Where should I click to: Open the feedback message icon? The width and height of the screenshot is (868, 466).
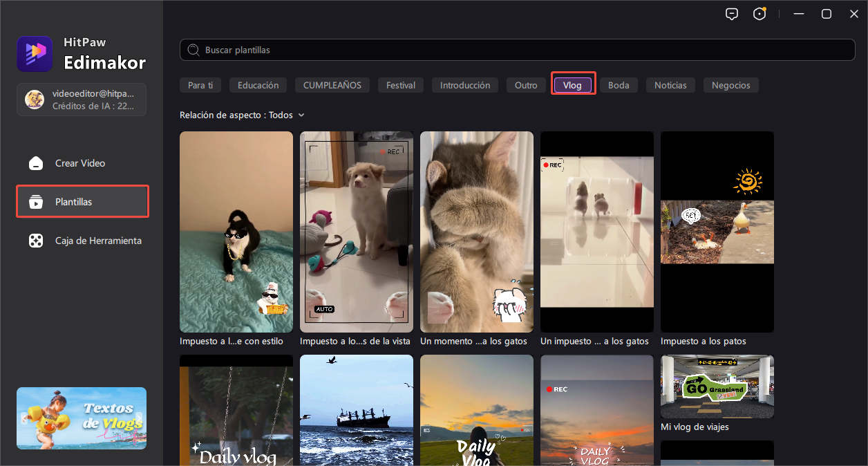click(732, 15)
